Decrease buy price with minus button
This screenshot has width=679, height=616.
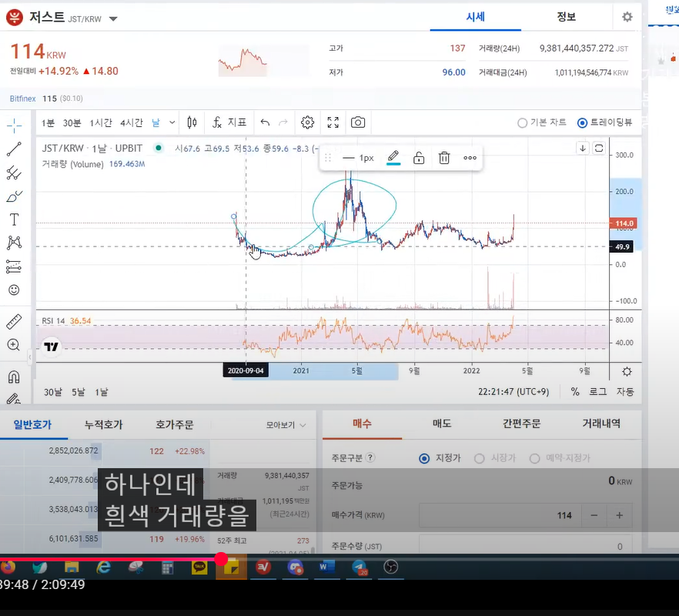click(x=594, y=515)
